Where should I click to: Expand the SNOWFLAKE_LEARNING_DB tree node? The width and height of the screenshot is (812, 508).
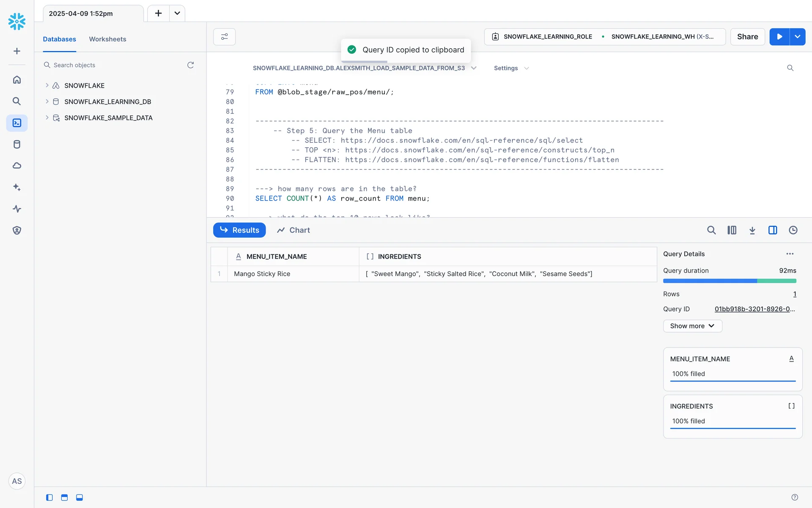pyautogui.click(x=47, y=102)
